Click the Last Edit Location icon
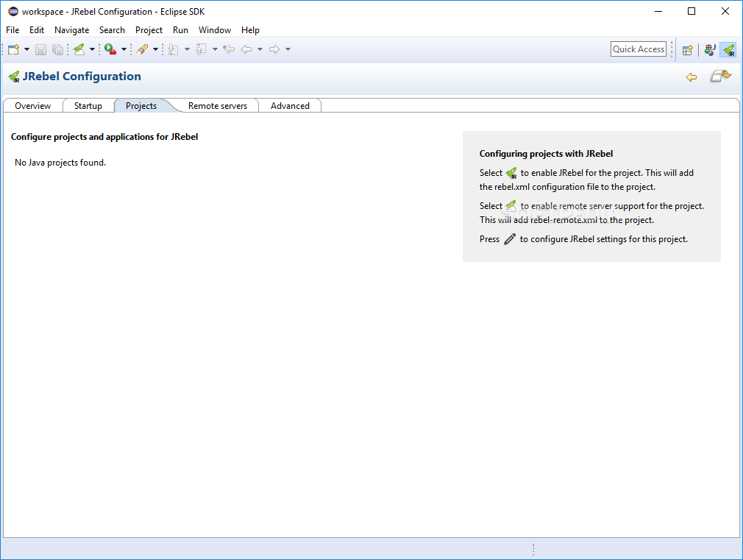The image size is (743, 560). (x=229, y=49)
